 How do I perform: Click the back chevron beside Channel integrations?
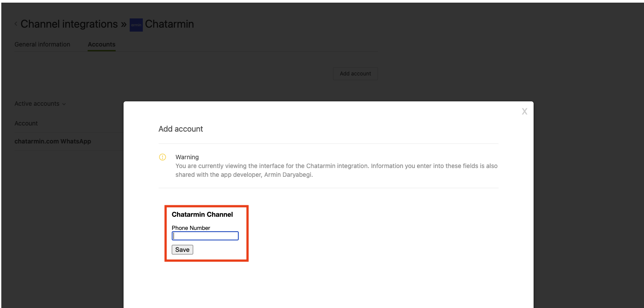pos(16,24)
